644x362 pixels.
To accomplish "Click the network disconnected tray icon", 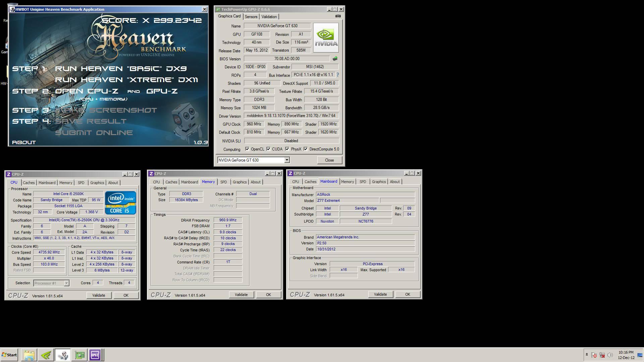I will point(602,355).
